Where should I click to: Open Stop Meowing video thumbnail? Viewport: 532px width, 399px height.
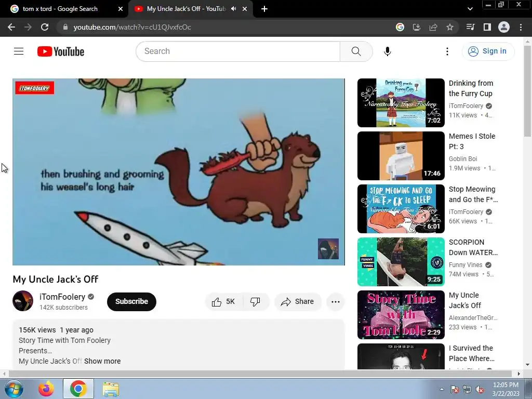click(x=401, y=209)
